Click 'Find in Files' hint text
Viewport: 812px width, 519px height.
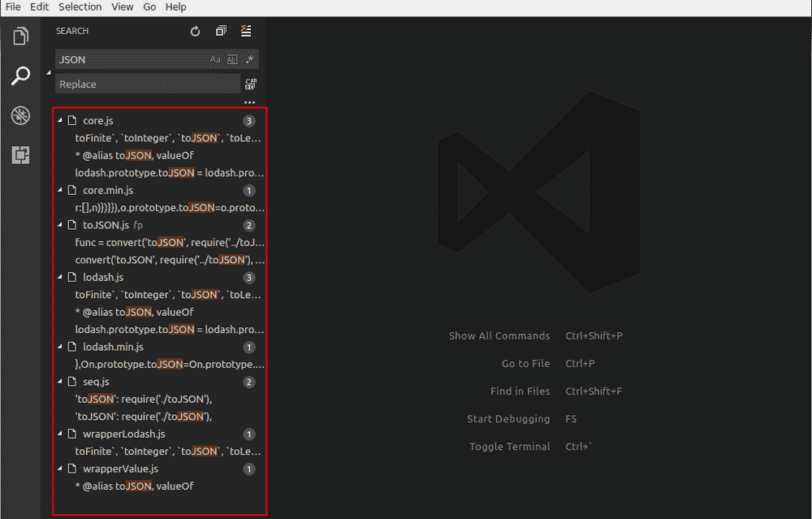point(520,391)
